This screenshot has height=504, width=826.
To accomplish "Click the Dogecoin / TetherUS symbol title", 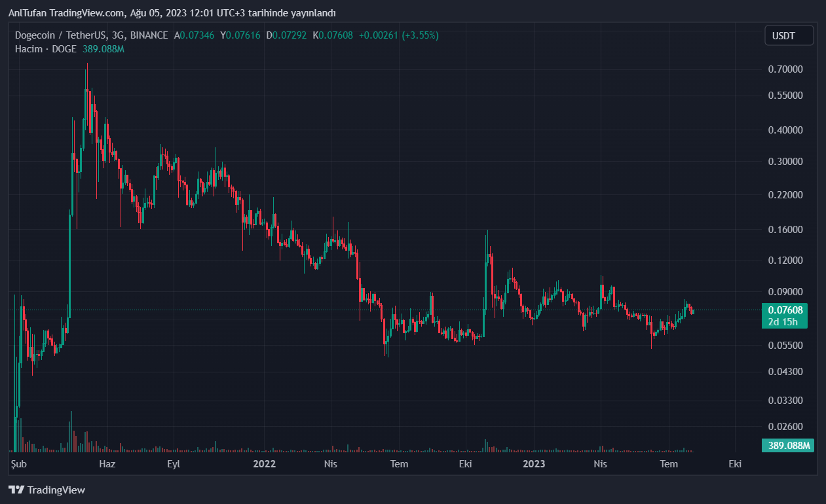I will coord(91,35).
